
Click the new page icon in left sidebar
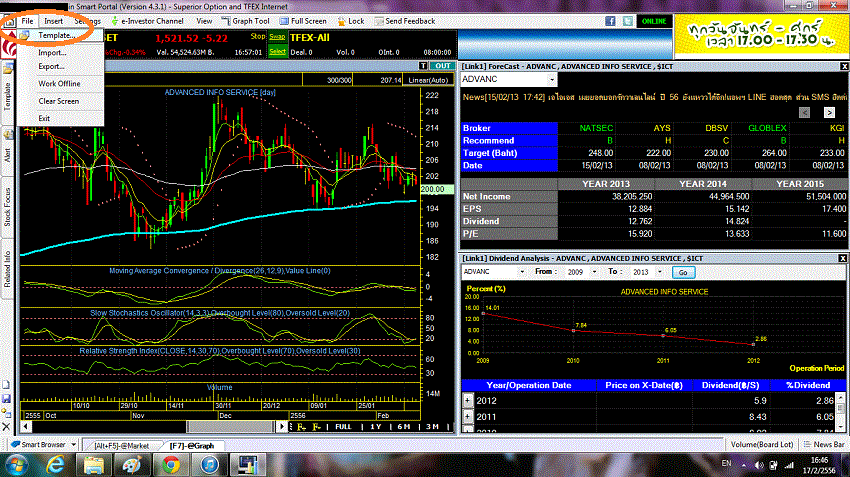[x=7, y=385]
